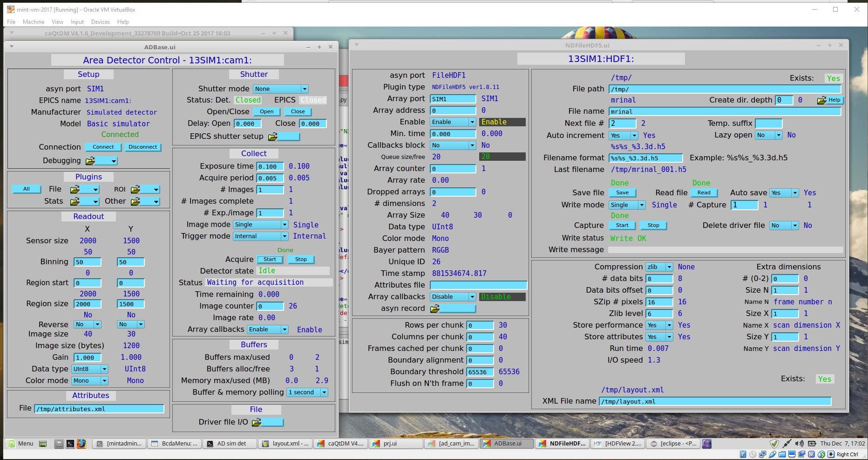Open the Image mode combo box

click(261, 225)
